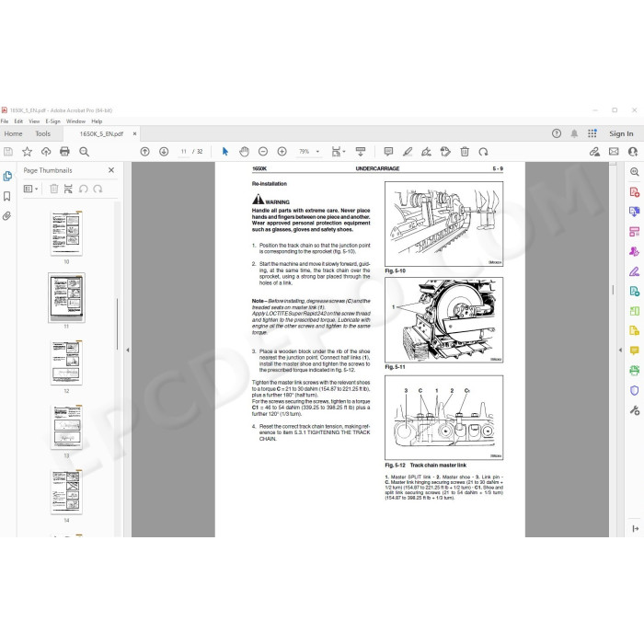Select page 11 thumbnail

(66, 298)
